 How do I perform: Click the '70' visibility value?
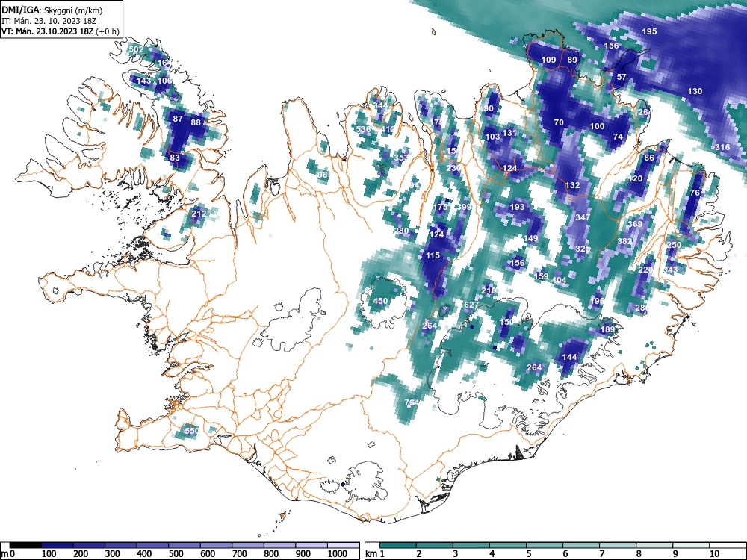[x=559, y=123]
